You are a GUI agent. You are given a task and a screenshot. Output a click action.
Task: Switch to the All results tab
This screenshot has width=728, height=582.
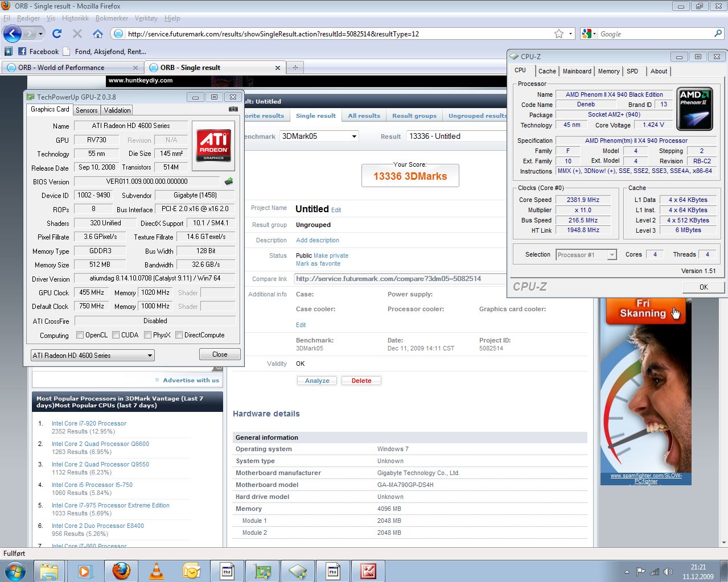click(x=364, y=115)
